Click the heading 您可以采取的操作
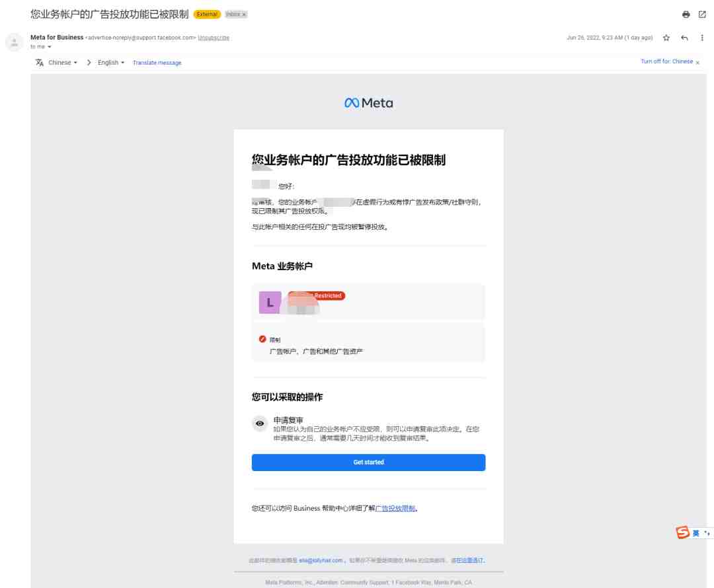This screenshot has width=714, height=588. tap(288, 397)
